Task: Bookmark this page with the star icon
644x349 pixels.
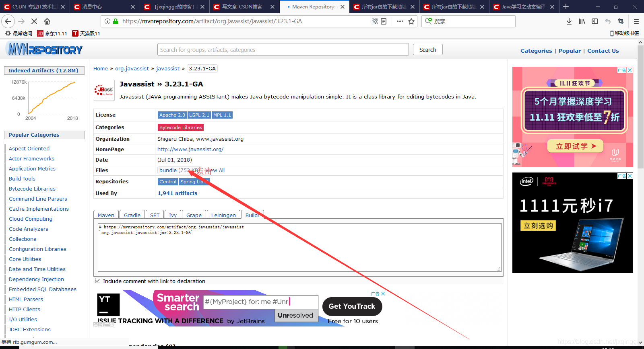Action: 411,21
